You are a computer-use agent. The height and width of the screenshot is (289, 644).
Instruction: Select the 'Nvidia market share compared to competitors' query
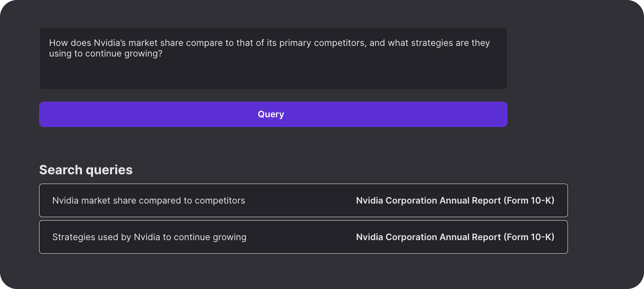[149, 201]
